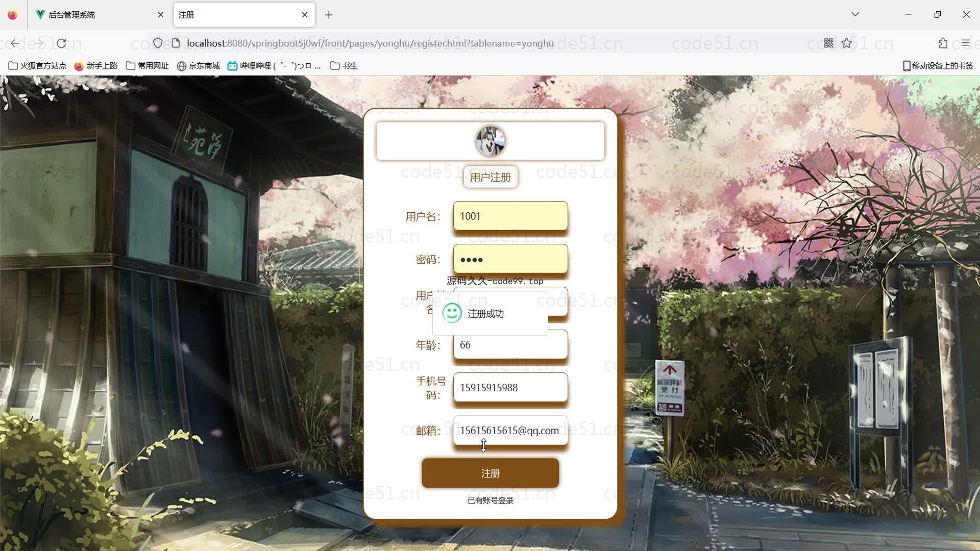Click the 注册成功 smiley face icon
This screenshot has width=980, height=551.
[x=452, y=313]
